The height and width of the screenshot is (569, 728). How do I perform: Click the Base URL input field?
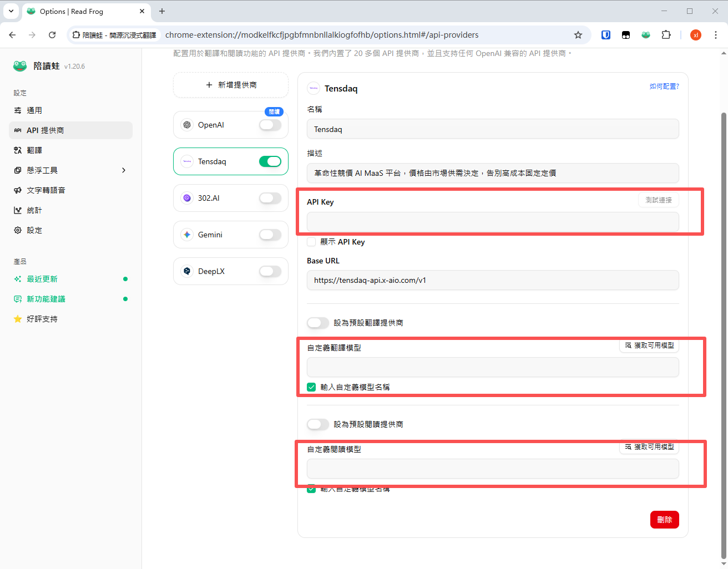click(x=493, y=280)
